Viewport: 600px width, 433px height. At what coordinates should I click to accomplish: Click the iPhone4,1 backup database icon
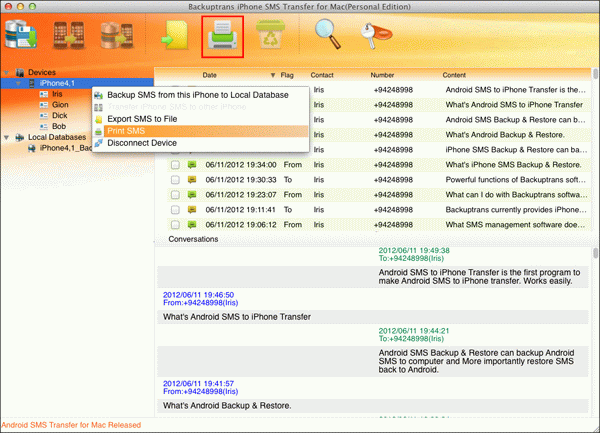click(32, 148)
